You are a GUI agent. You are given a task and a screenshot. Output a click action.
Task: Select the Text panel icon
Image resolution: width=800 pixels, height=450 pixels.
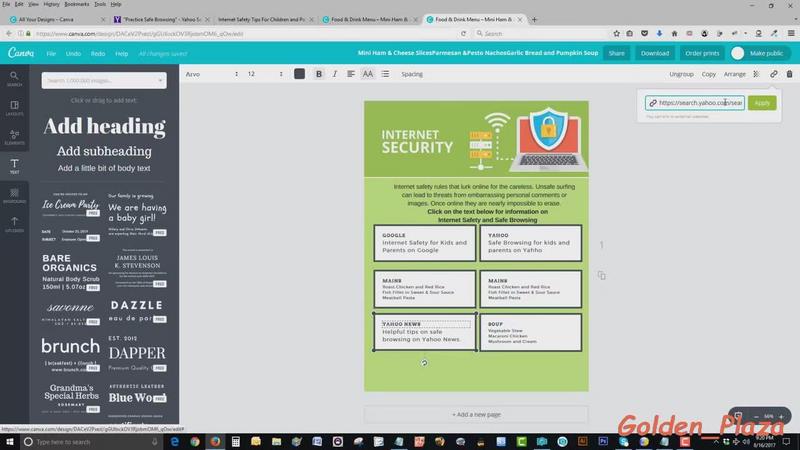pos(14,166)
